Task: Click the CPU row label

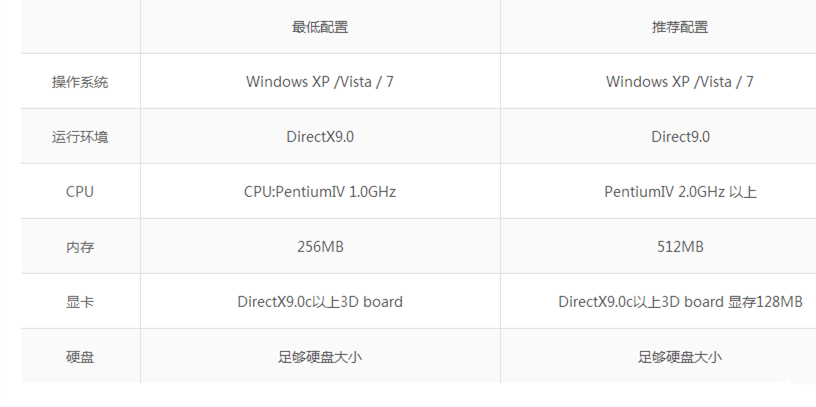Action: tap(80, 191)
